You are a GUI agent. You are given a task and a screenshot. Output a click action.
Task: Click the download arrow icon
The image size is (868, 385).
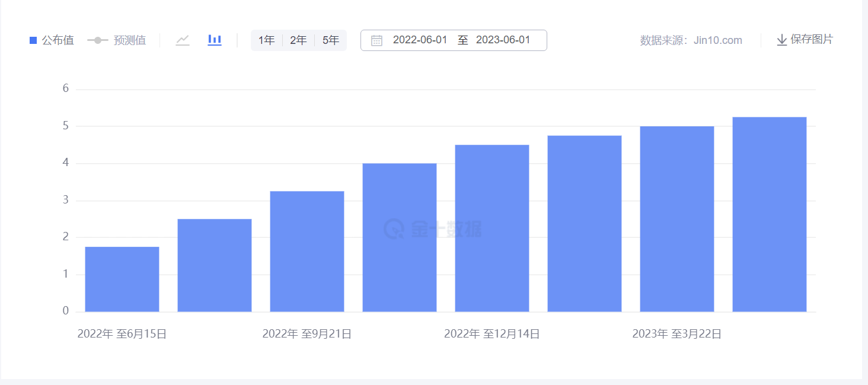click(781, 40)
